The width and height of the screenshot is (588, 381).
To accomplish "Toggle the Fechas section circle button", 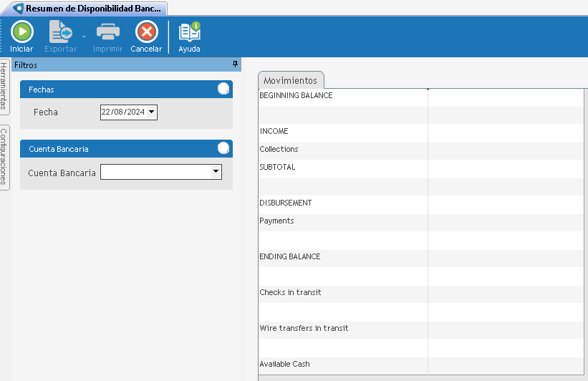I will coord(223,89).
